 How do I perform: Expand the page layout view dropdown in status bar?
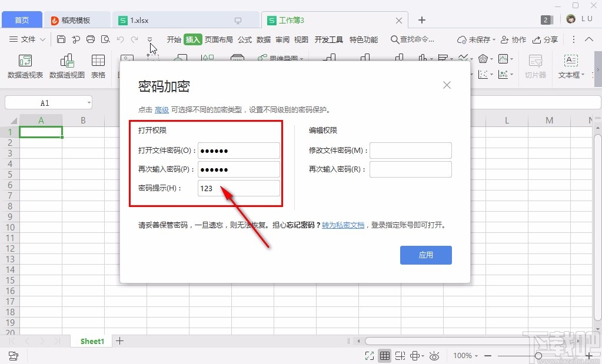click(x=423, y=355)
